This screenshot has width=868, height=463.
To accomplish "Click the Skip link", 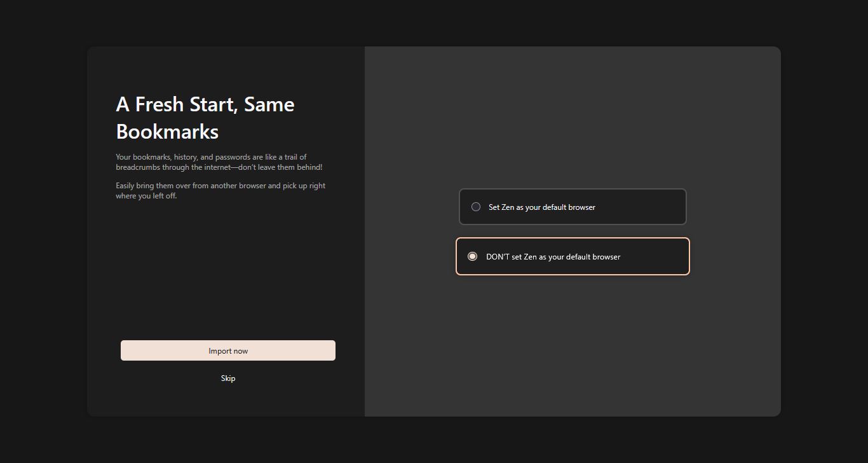I will click(x=228, y=378).
